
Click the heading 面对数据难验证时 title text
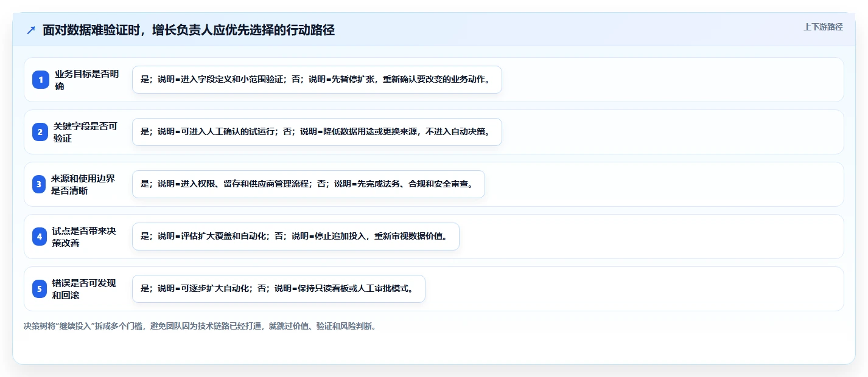point(189,30)
